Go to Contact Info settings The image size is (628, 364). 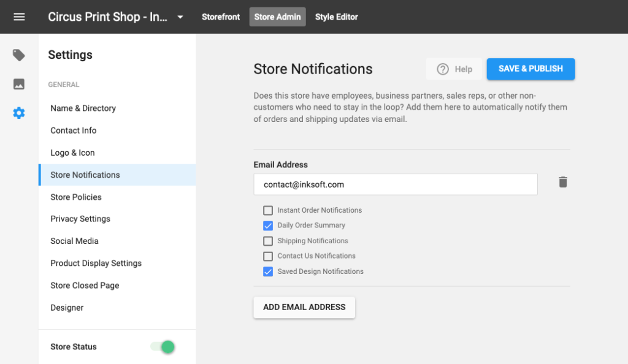[x=117, y=131]
